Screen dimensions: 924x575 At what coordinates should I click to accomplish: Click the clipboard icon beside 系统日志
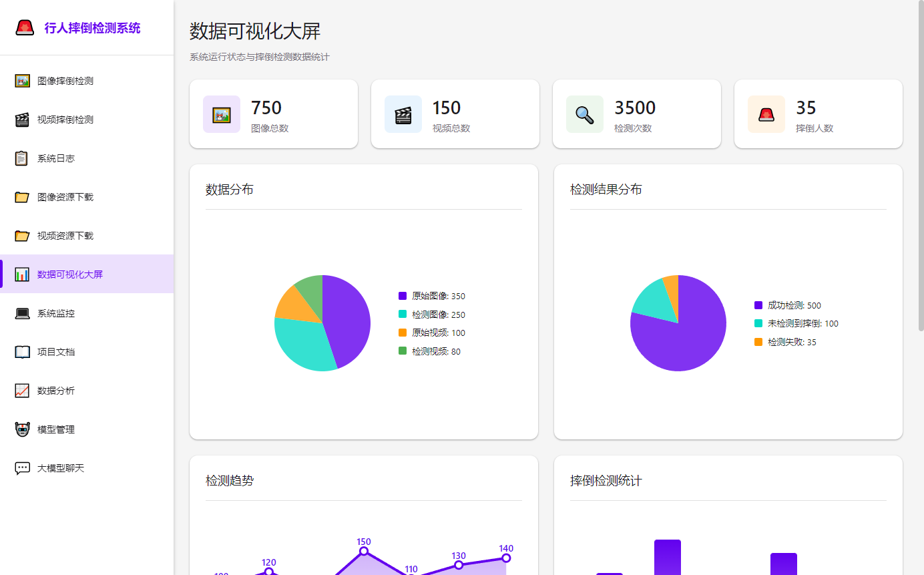tap(22, 158)
